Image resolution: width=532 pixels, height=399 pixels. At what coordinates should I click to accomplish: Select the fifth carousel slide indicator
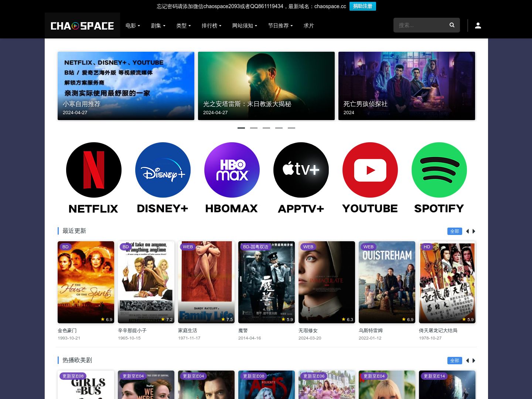click(x=291, y=128)
